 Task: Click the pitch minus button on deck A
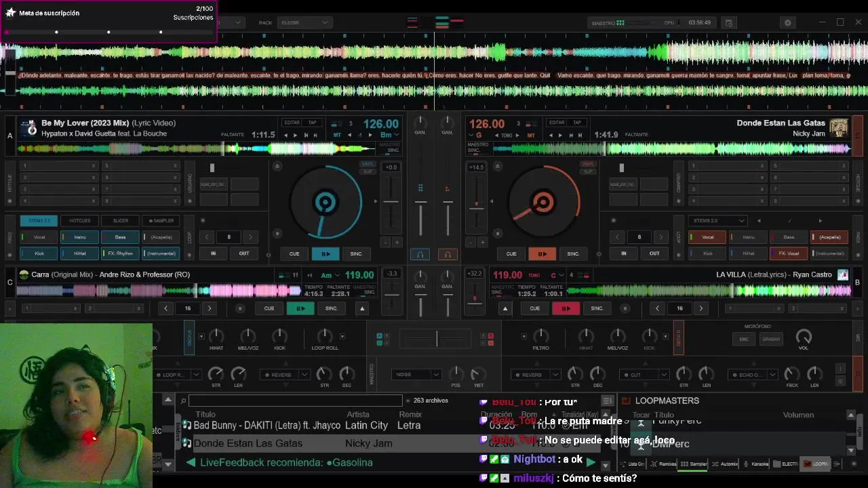(385, 242)
